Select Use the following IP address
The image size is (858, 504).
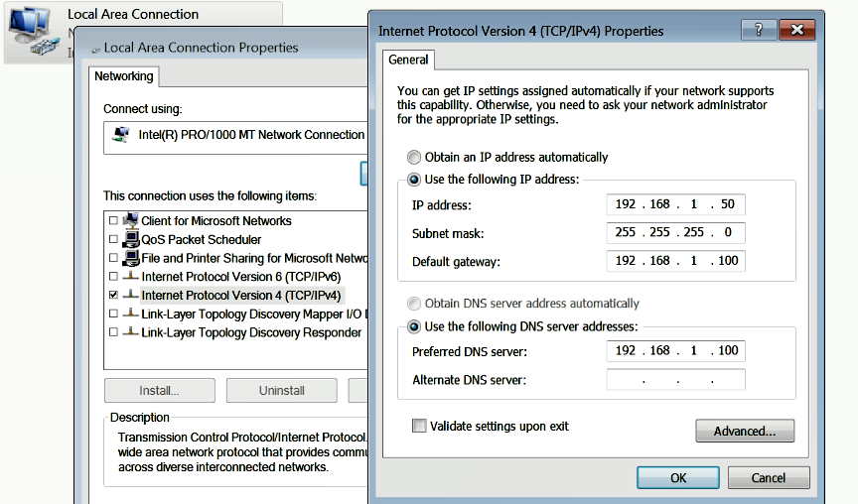(414, 180)
